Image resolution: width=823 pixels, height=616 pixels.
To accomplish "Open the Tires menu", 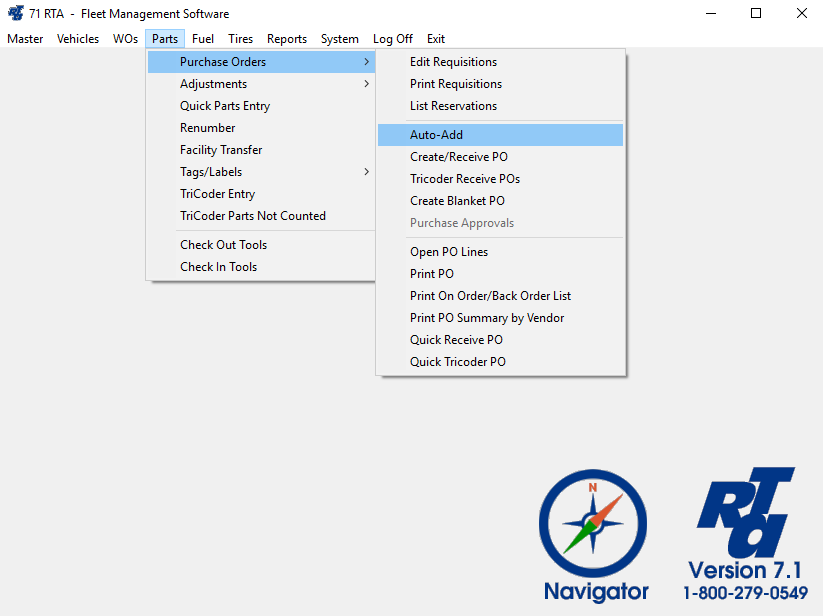I will click(x=240, y=39).
